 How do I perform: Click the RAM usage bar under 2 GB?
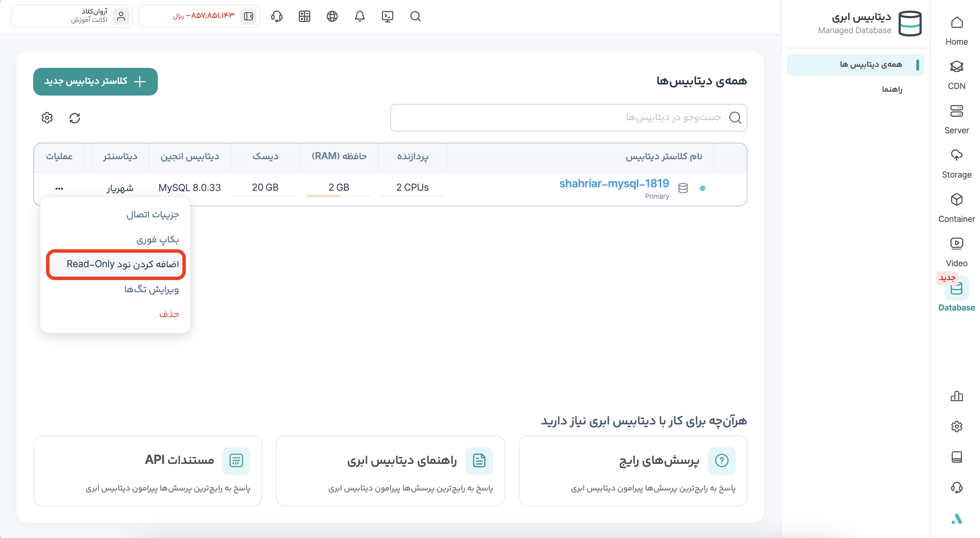[338, 196]
